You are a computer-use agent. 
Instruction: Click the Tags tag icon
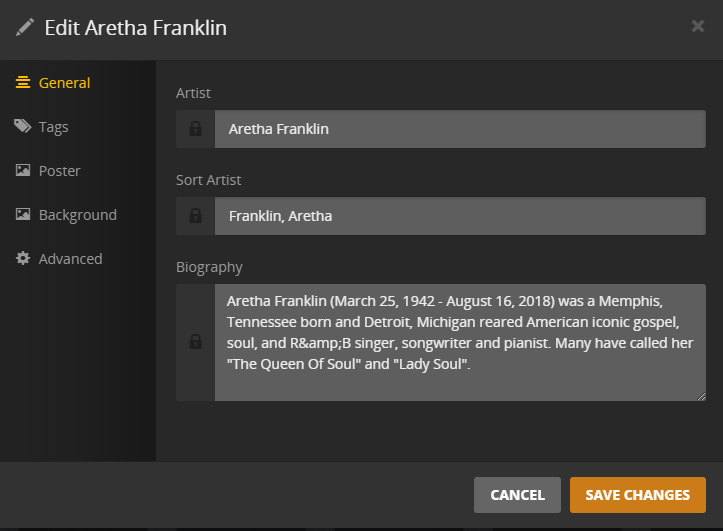click(x=23, y=127)
